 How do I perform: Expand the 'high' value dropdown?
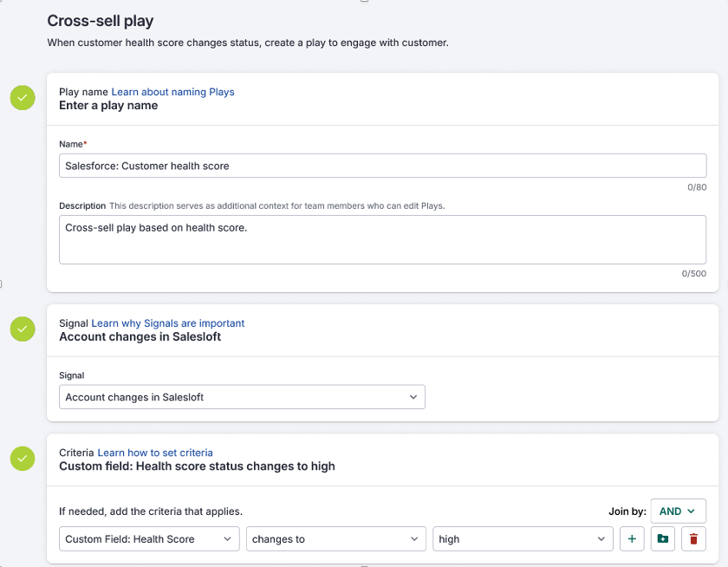tap(523, 539)
